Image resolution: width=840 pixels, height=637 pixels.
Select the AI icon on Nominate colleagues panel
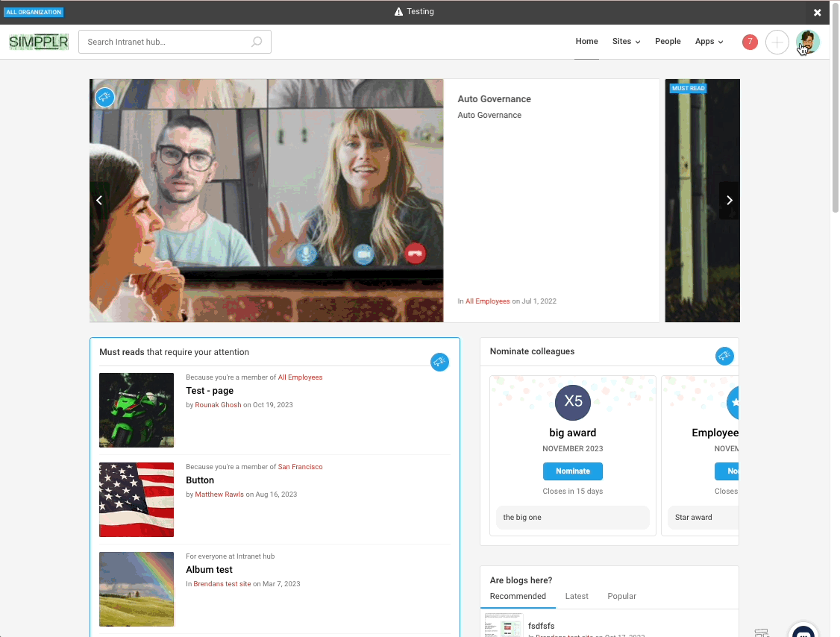[724, 356]
